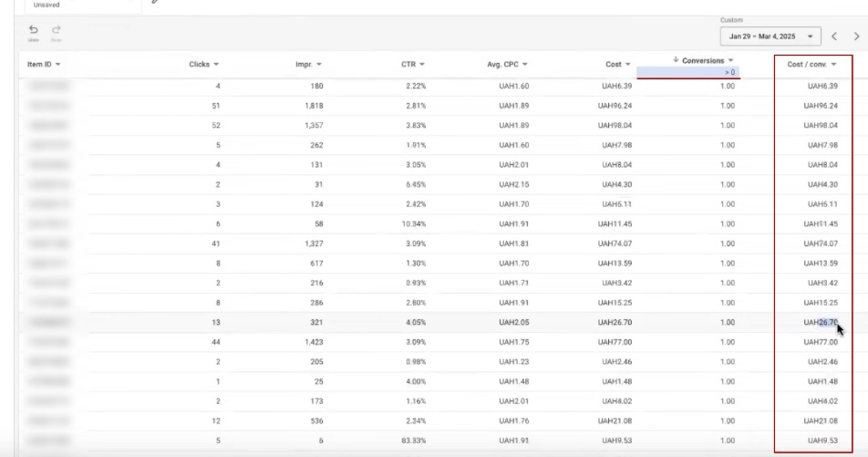Screen dimensions: 868x457
Task: Click the UAH98.04 Cost cell
Action: pos(615,125)
